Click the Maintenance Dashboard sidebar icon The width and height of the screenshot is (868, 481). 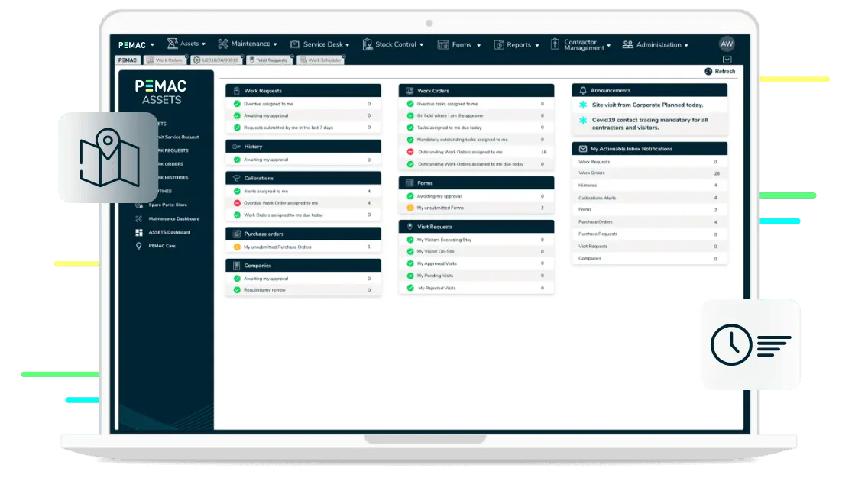coord(138,219)
